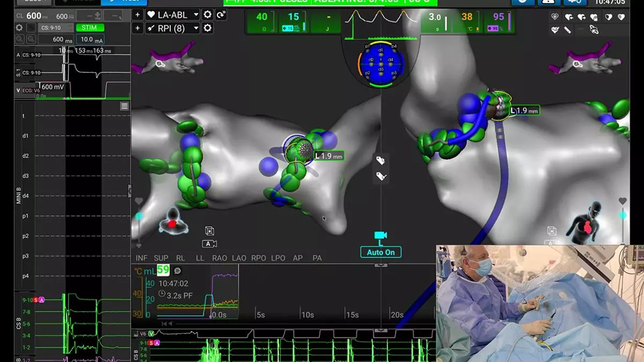This screenshot has height=362, width=644.
Task: Click the L 1.9 mm label in right view
Action: click(x=524, y=111)
